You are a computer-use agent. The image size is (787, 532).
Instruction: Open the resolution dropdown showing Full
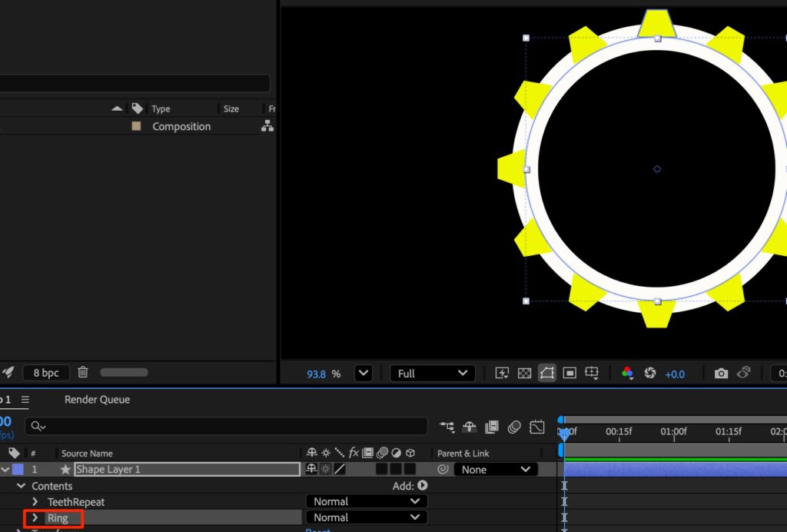point(432,374)
